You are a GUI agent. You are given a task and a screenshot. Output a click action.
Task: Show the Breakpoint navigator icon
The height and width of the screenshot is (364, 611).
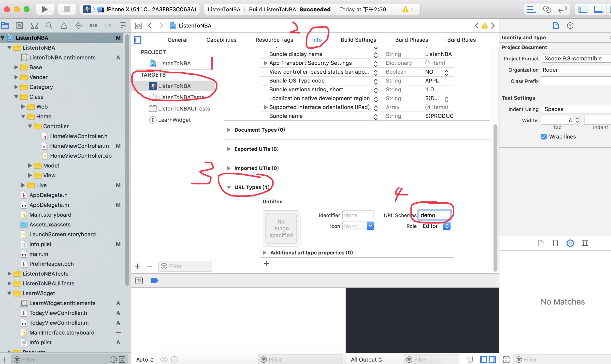(x=108, y=26)
